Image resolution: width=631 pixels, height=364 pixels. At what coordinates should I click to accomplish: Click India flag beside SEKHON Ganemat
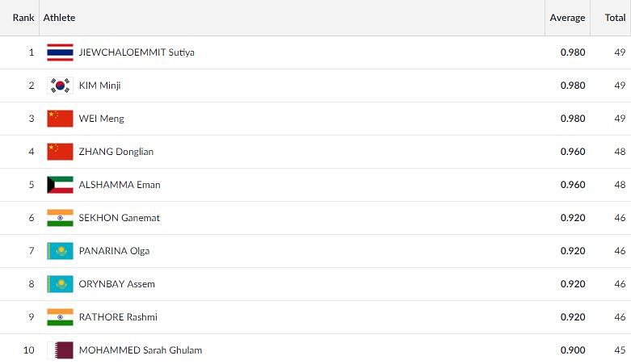point(60,218)
